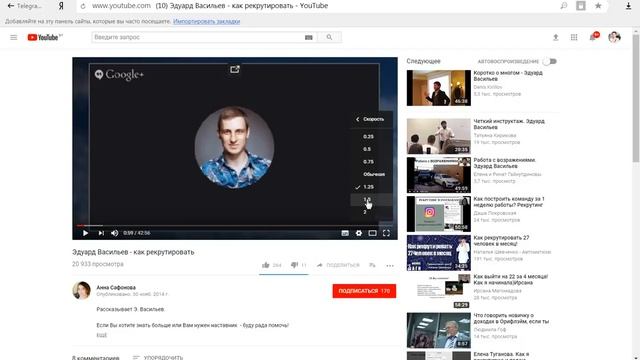Expand the description with Ещё
640x360 pixels.
point(101,335)
